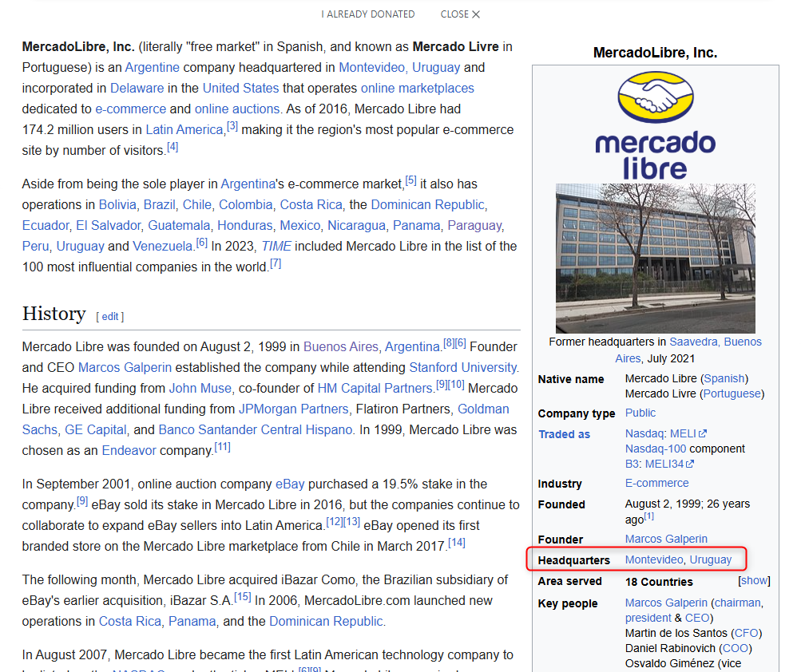Open the Nasdaq-100 link

tap(656, 449)
